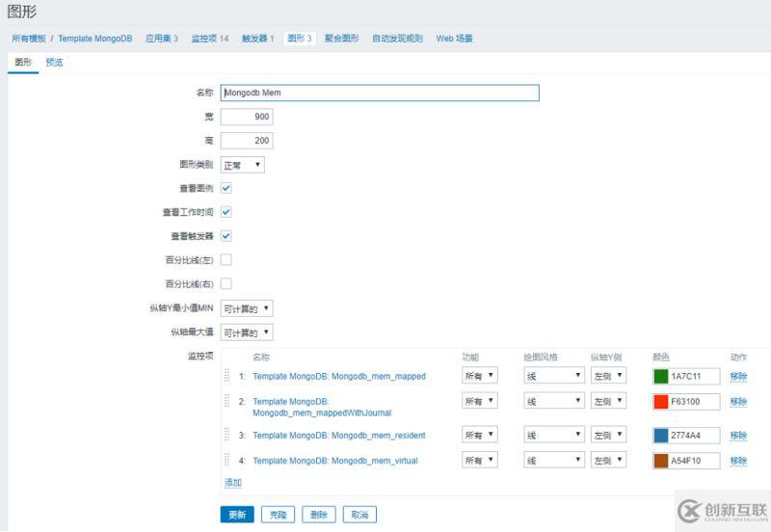Remove the Mongodb_mem_resident item via 移除
The height and width of the screenshot is (532, 771).
point(738,435)
